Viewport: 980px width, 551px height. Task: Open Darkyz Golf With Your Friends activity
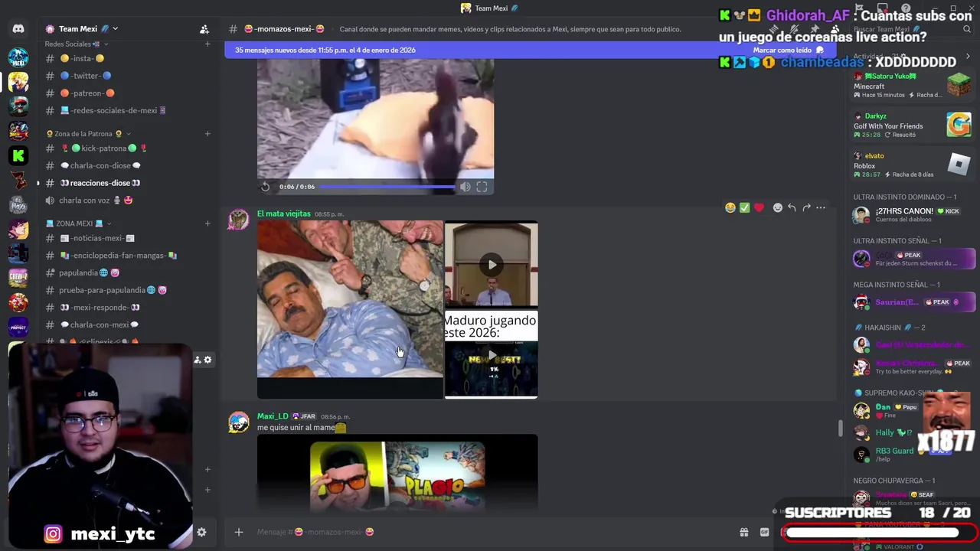coord(911,126)
